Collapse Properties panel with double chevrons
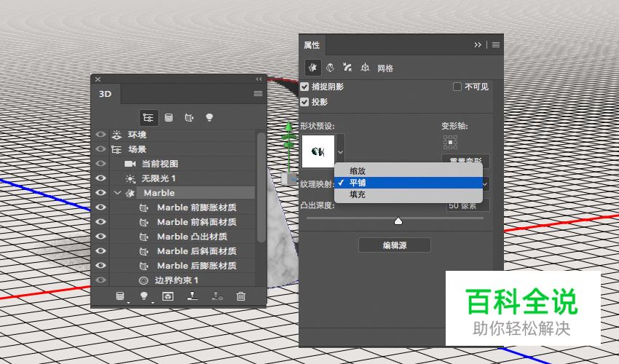619x364 pixels. [478, 45]
